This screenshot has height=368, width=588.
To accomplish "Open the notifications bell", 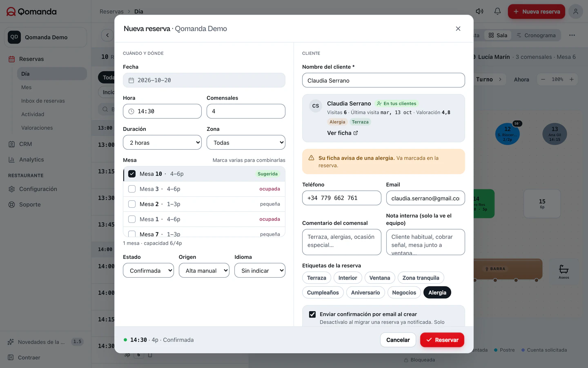I will coord(497,11).
